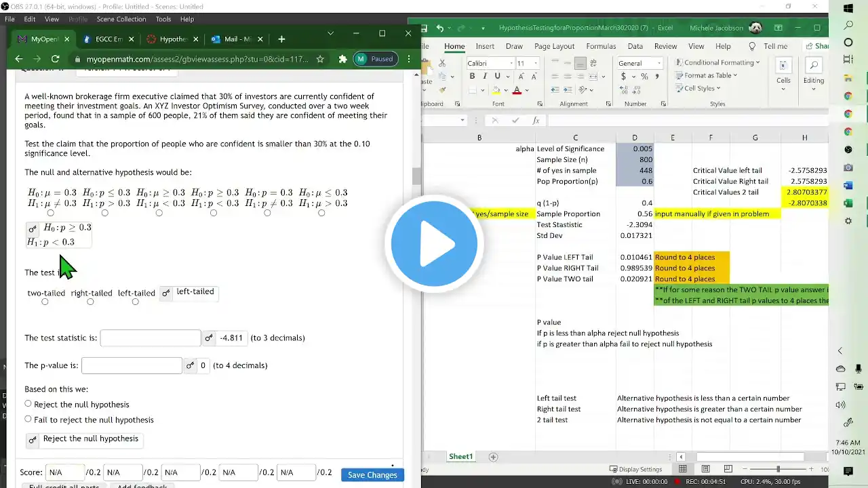Switch to Page Break Preview in status bar
This screenshot has width=868, height=488.
[x=728, y=469]
